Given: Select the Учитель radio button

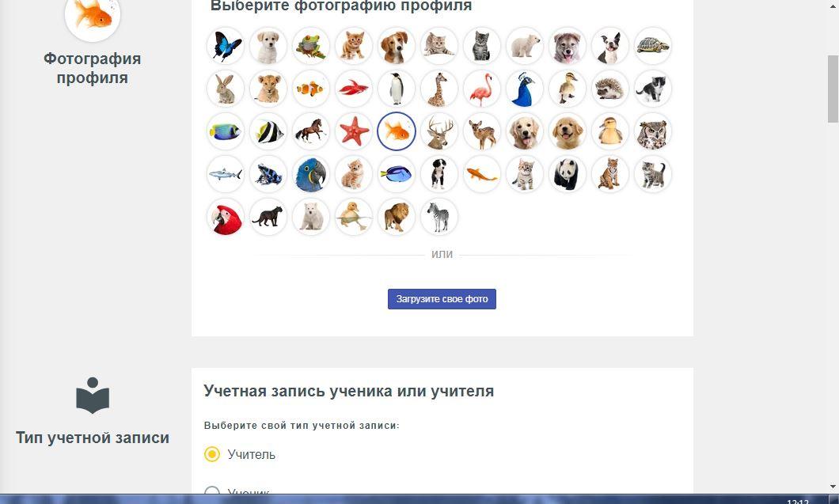Looking at the screenshot, I should point(212,454).
